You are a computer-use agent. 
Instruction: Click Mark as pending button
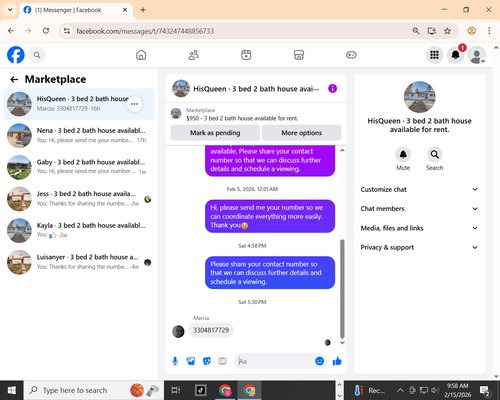(215, 133)
